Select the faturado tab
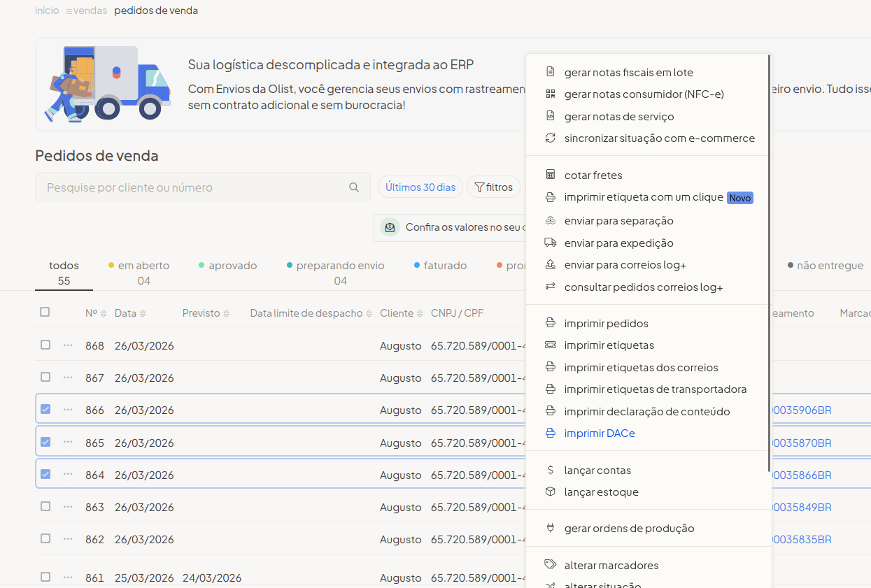The width and height of the screenshot is (871, 588). point(441,266)
